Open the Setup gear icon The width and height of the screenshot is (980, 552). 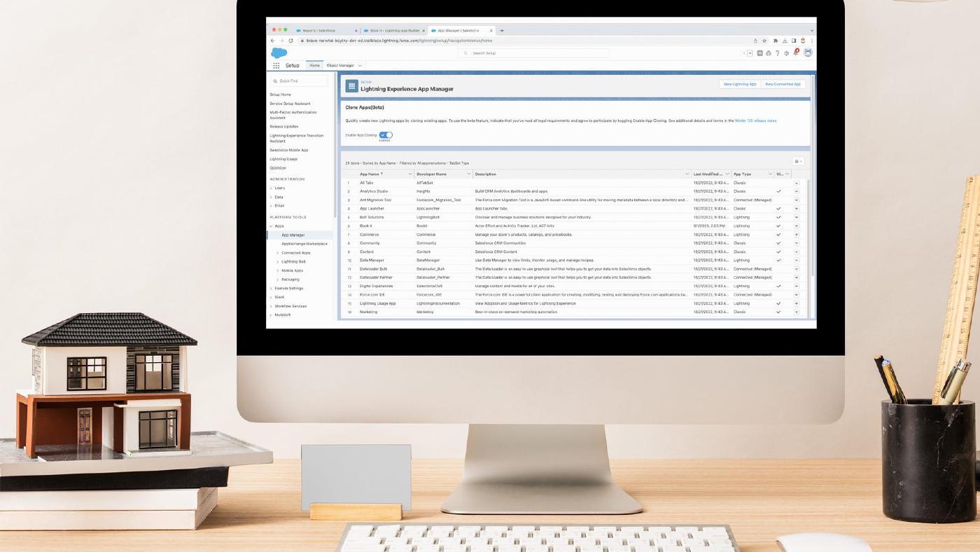(786, 53)
